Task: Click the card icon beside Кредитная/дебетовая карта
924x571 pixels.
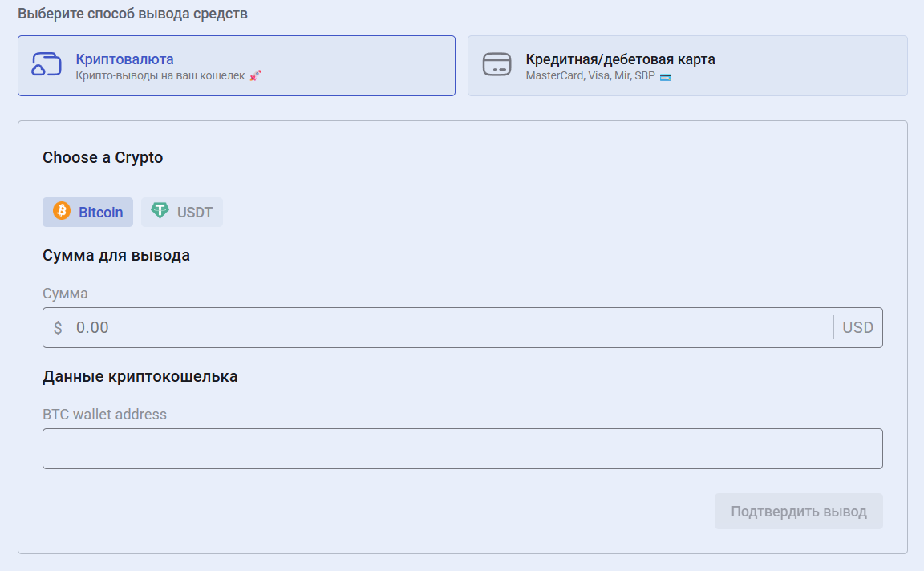Action: tap(496, 65)
